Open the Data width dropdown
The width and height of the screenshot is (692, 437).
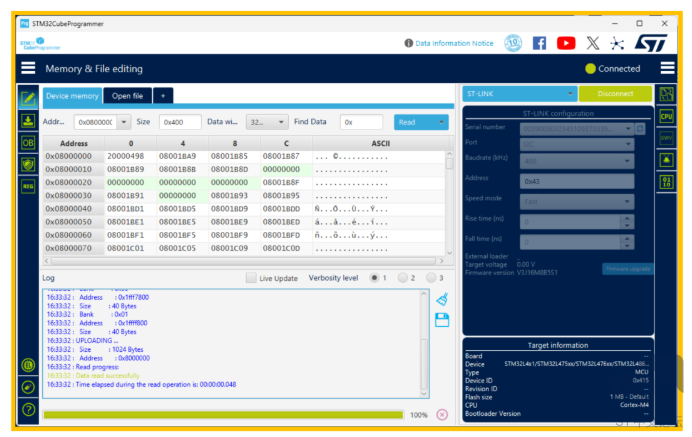click(267, 122)
